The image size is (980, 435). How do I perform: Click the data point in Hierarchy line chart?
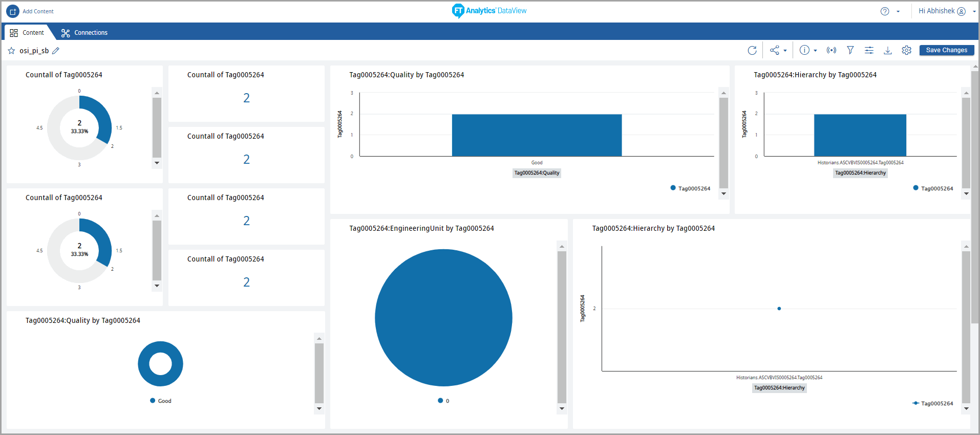[779, 309]
